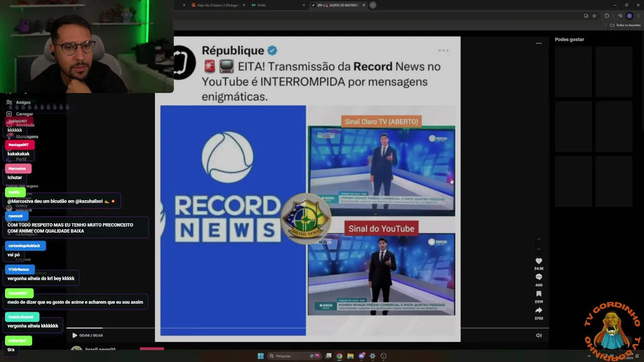Mute the video with speaker icon

[x=538, y=335]
